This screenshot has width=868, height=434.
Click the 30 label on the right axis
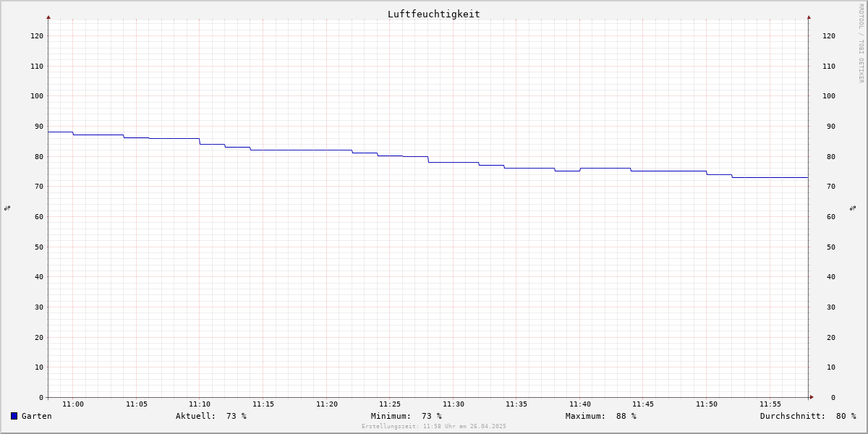point(831,307)
